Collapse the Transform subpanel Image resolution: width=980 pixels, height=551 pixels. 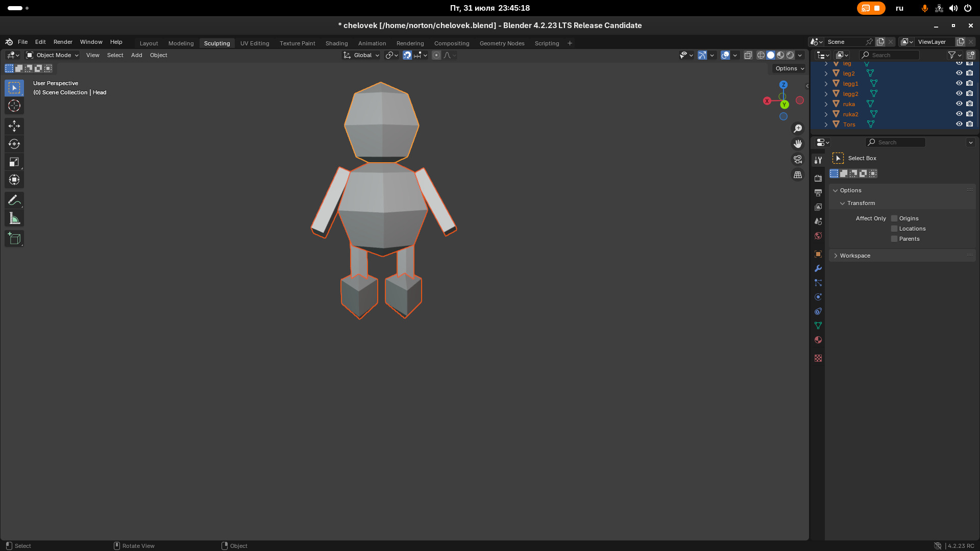pyautogui.click(x=843, y=203)
